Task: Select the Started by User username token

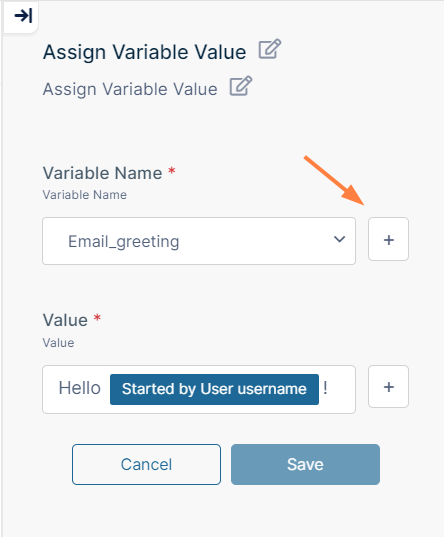Action: 214,389
